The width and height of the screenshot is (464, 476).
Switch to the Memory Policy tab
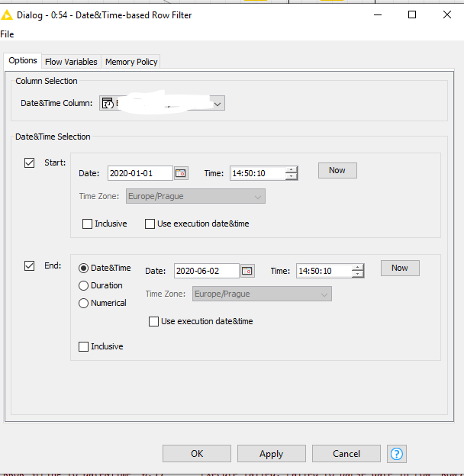[131, 62]
